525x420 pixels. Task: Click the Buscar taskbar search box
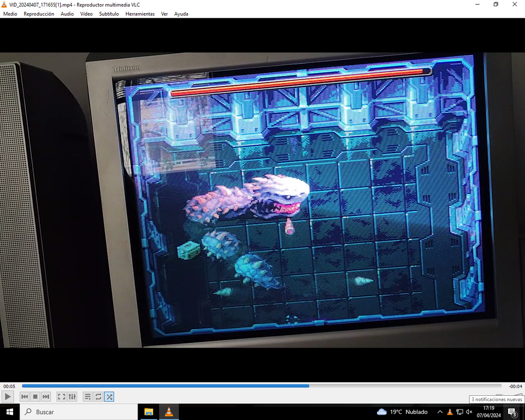(x=79, y=412)
